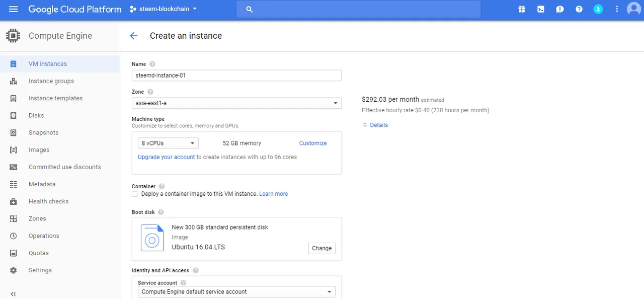The image size is (644, 299).
Task: Show help tooltip next to Name
Action: pyautogui.click(x=152, y=64)
